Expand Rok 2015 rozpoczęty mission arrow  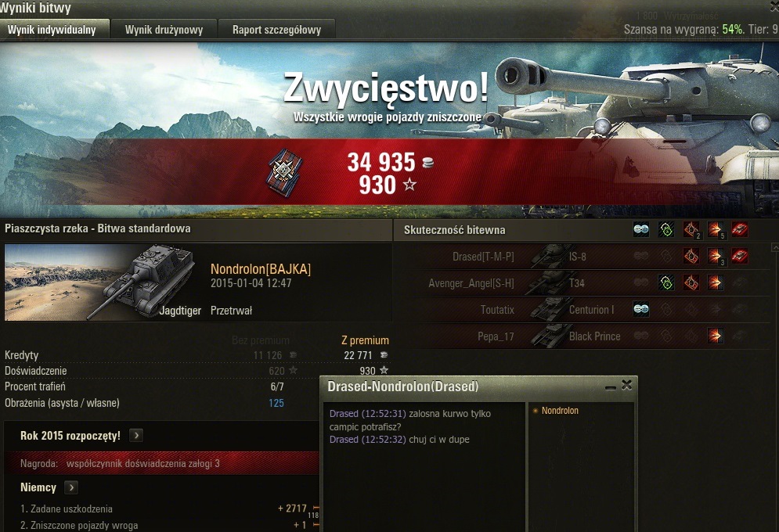pos(136,435)
